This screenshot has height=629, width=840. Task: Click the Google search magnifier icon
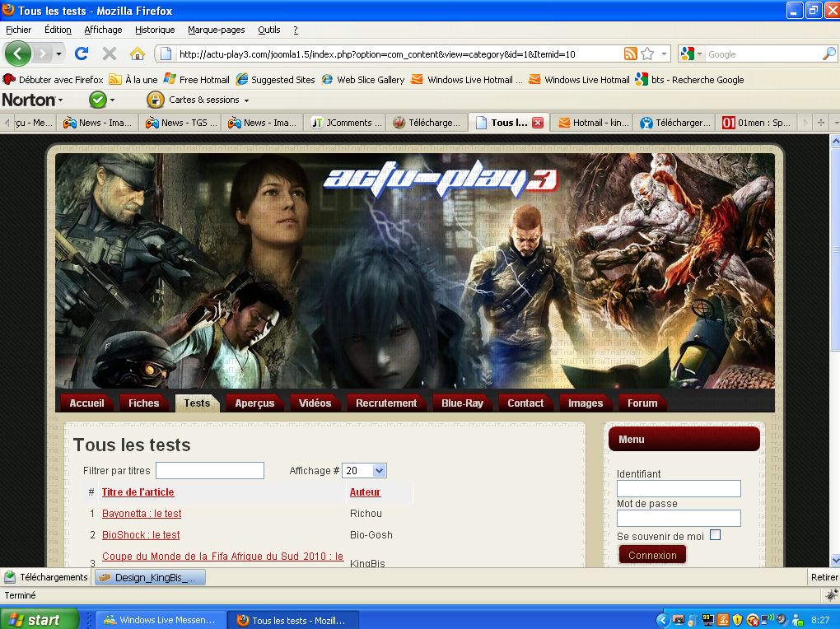[828, 54]
